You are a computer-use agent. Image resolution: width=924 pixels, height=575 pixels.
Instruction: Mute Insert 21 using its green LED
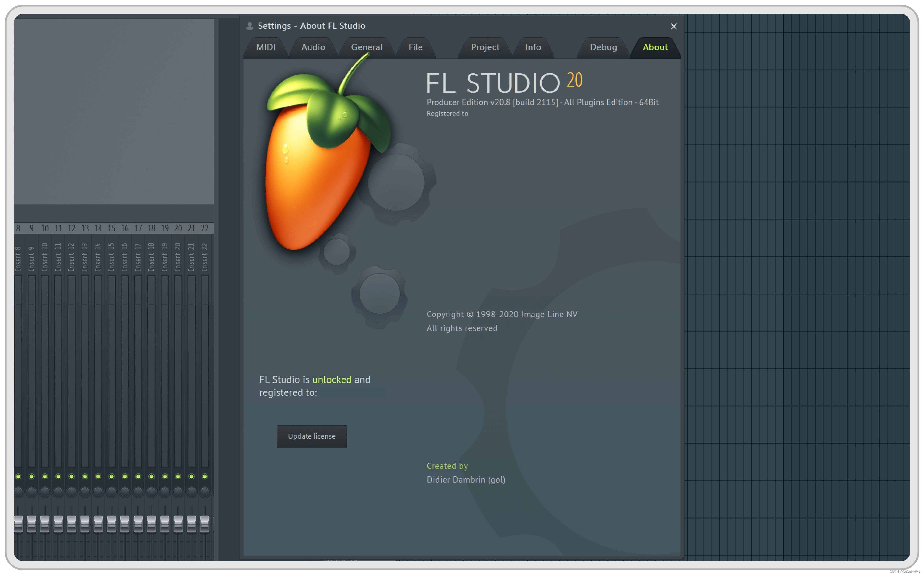192,477
